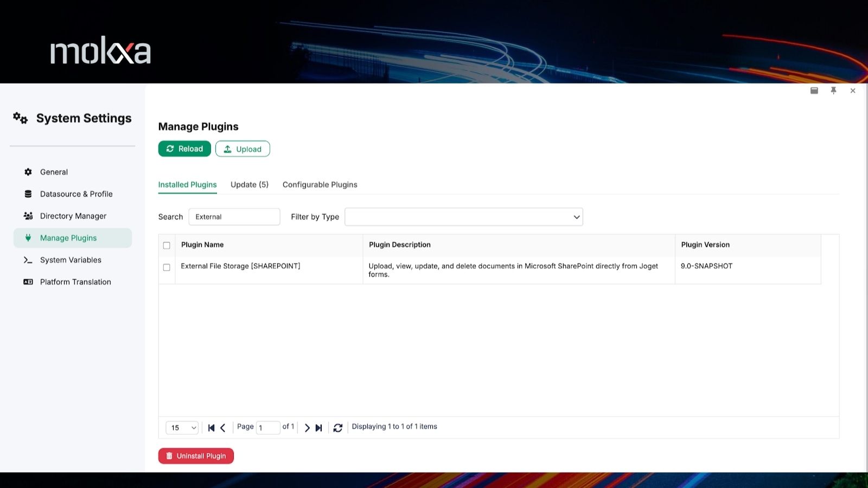The height and width of the screenshot is (488, 868).
Task: Open the Filter by Type dropdown
Action: 463,217
